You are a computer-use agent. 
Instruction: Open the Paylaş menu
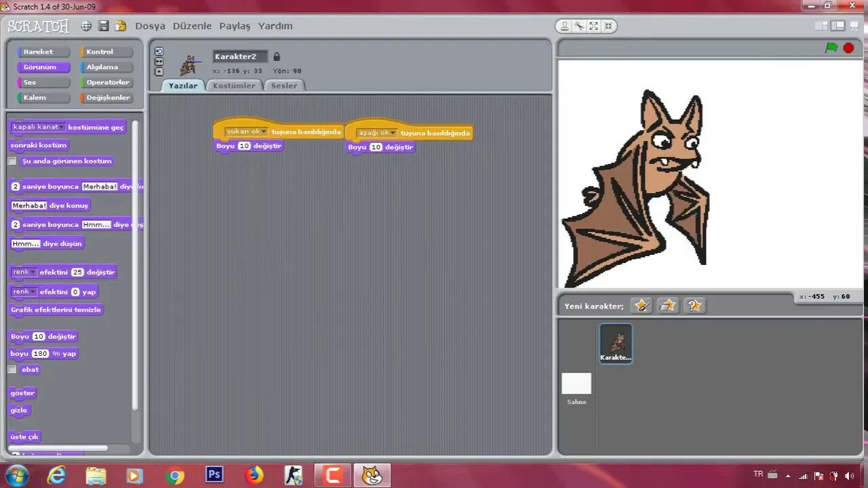(x=235, y=26)
